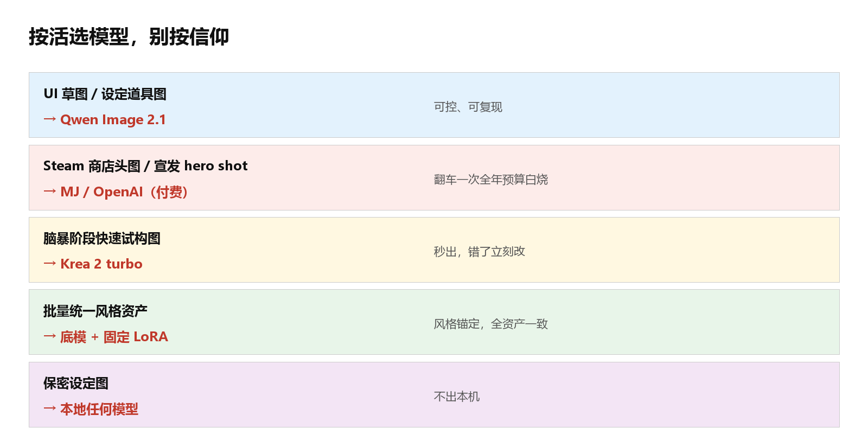Click the note 秒出，错了立刻改
This screenshot has height=434, width=868.
(479, 252)
